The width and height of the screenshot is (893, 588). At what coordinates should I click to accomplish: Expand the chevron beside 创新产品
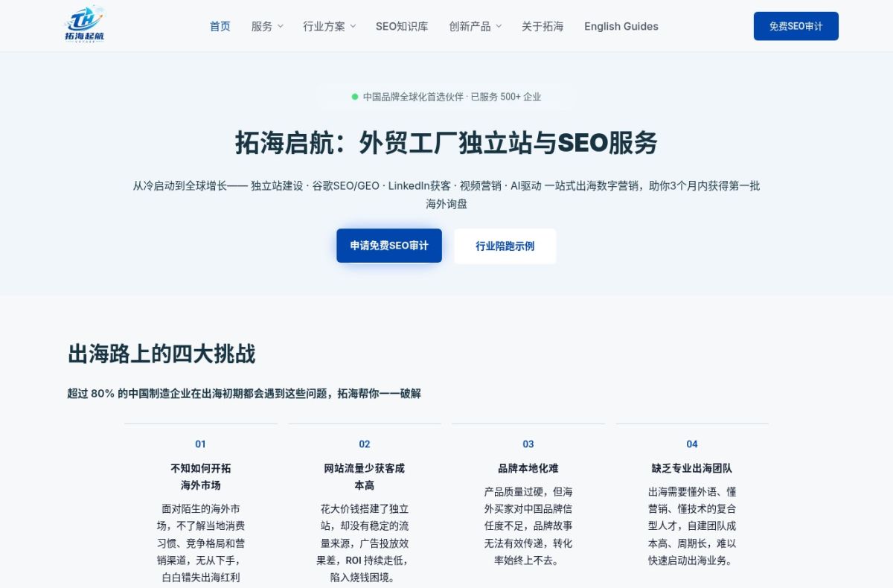coord(499,26)
